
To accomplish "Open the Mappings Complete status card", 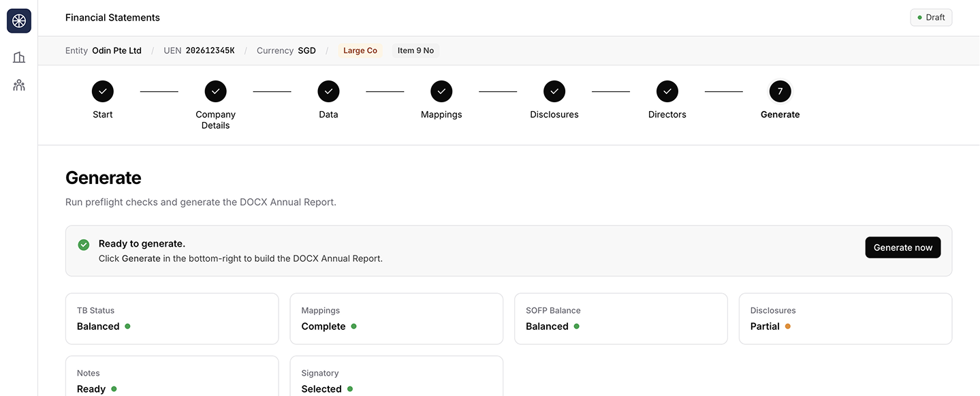I will point(396,319).
